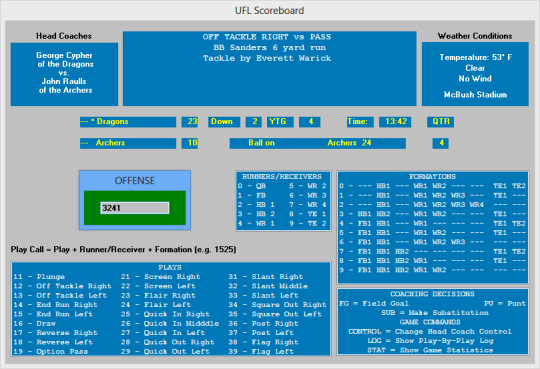This screenshot has height=369, width=540.
Task: Click 'John Raulls of the Archers' text
Action: point(65,86)
